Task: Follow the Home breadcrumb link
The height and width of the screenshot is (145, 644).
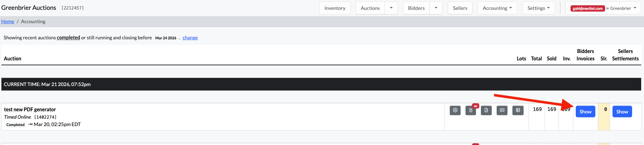Action: [8, 21]
